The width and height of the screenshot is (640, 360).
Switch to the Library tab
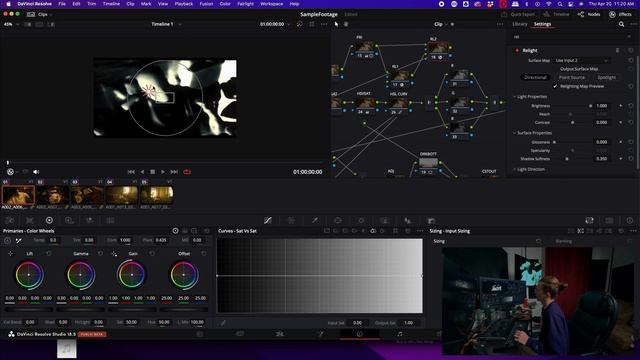click(x=520, y=24)
